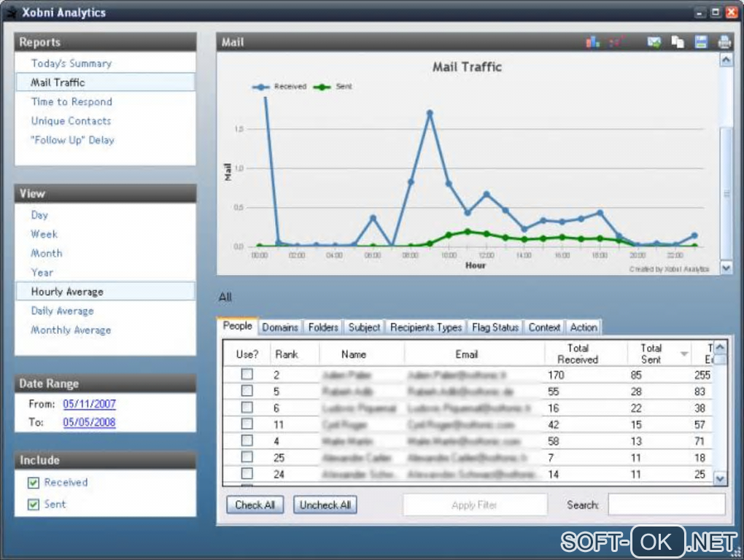Click the Xobni Analytics title bar icon
The width and height of the screenshot is (744, 560).
pyautogui.click(x=10, y=12)
